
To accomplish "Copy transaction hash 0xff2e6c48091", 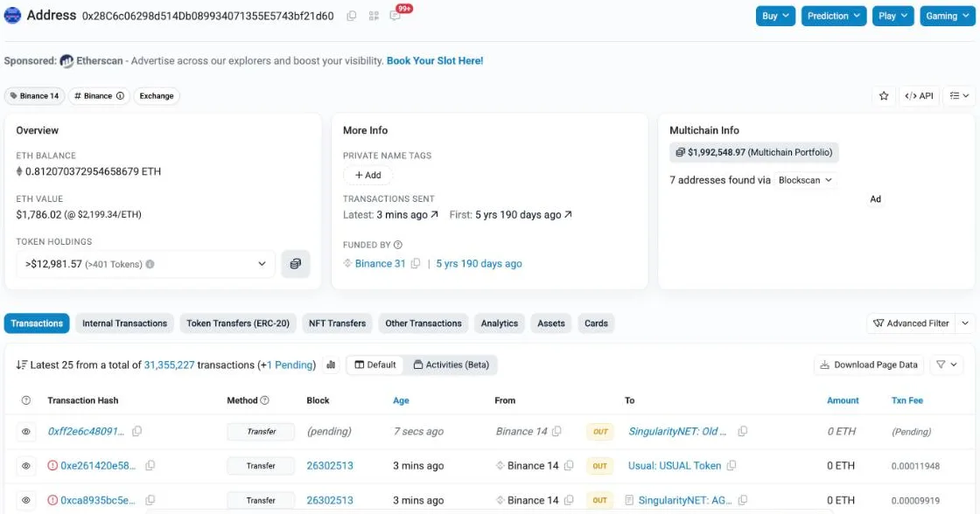I will [136, 431].
